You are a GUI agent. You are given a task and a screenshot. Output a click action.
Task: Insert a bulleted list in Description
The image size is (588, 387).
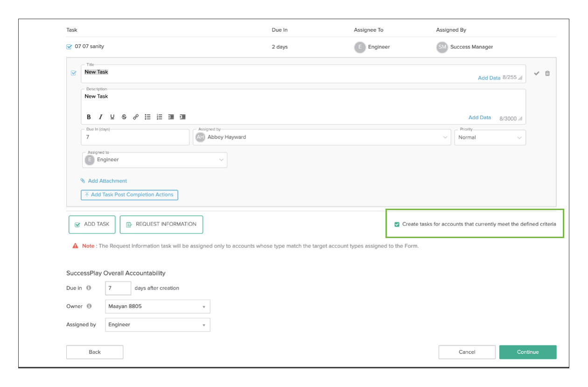(147, 117)
